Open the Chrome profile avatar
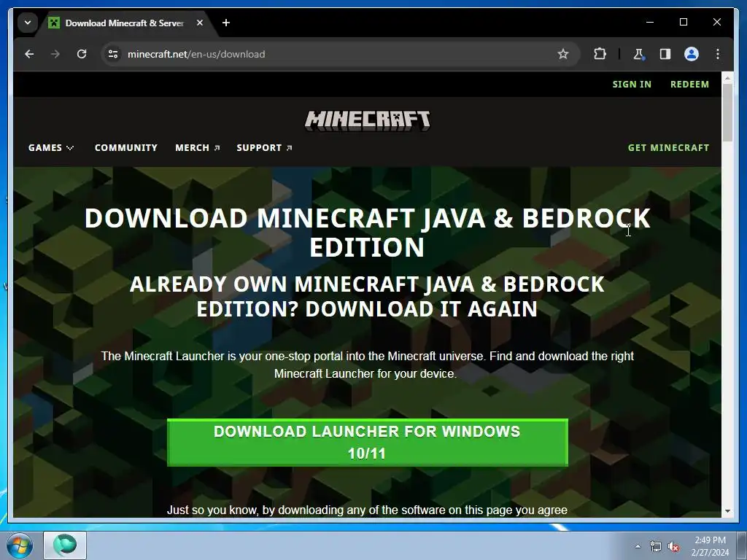747x560 pixels. point(692,54)
